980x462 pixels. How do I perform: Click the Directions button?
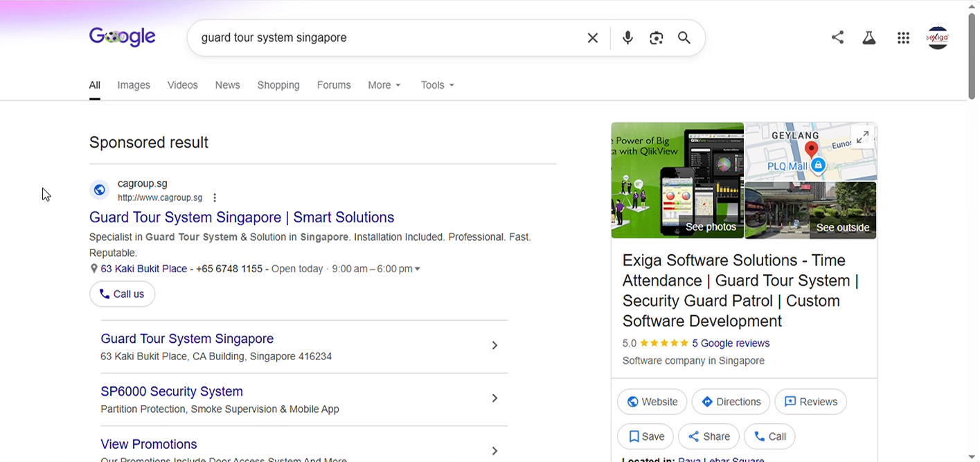731,402
